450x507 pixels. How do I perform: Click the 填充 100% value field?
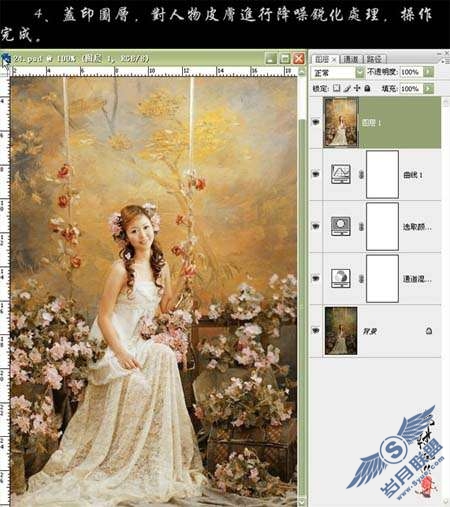(411, 89)
